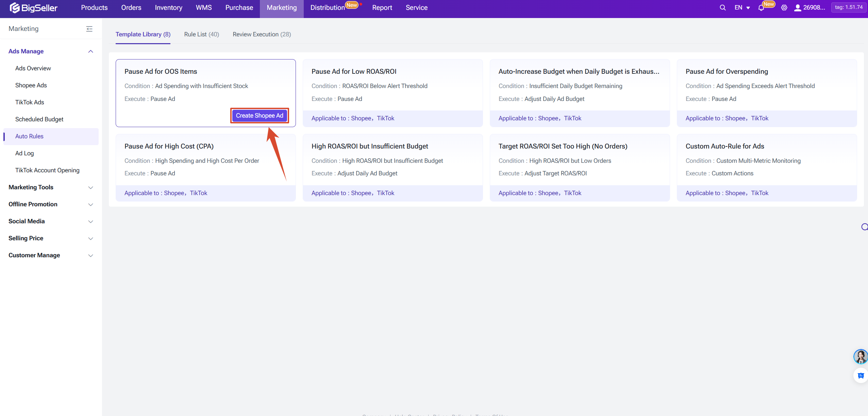Open the search magnifier icon
The height and width of the screenshot is (416, 868).
coord(722,7)
